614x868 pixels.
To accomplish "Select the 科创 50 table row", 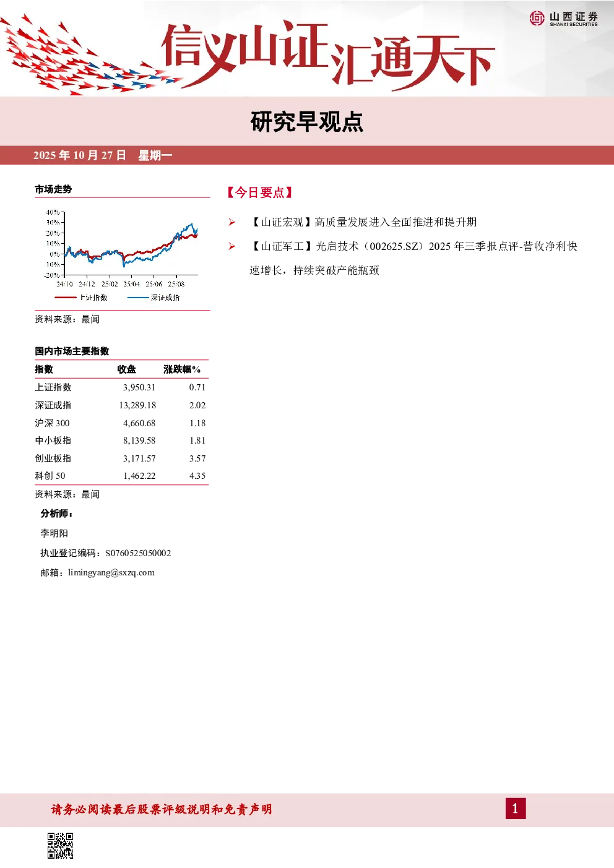I will (121, 476).
